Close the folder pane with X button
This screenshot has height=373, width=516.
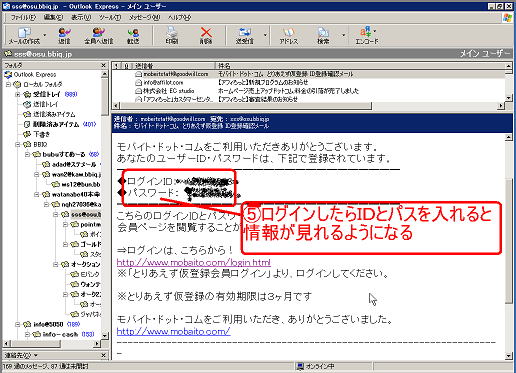click(104, 65)
